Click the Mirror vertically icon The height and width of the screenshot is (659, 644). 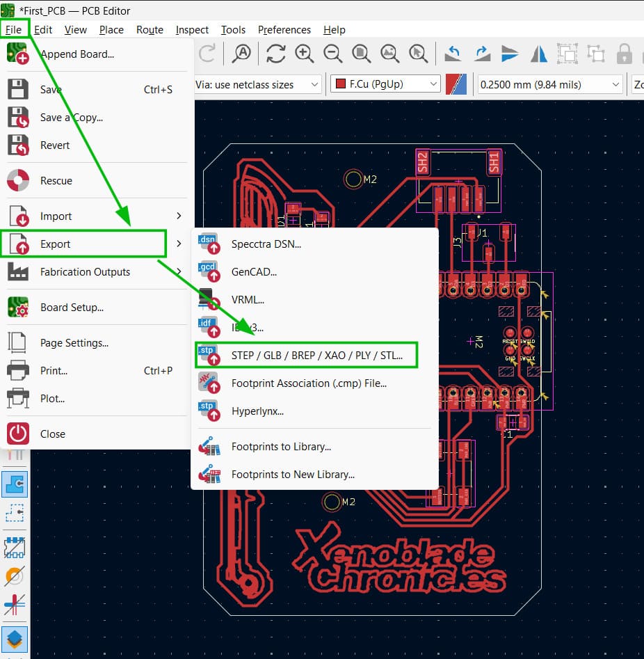510,54
